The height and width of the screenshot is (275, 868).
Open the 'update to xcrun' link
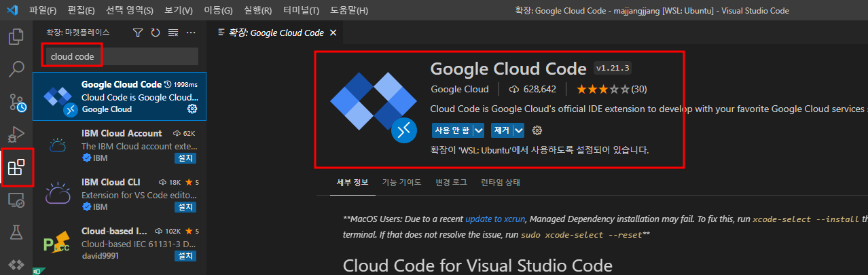pyautogui.click(x=494, y=219)
